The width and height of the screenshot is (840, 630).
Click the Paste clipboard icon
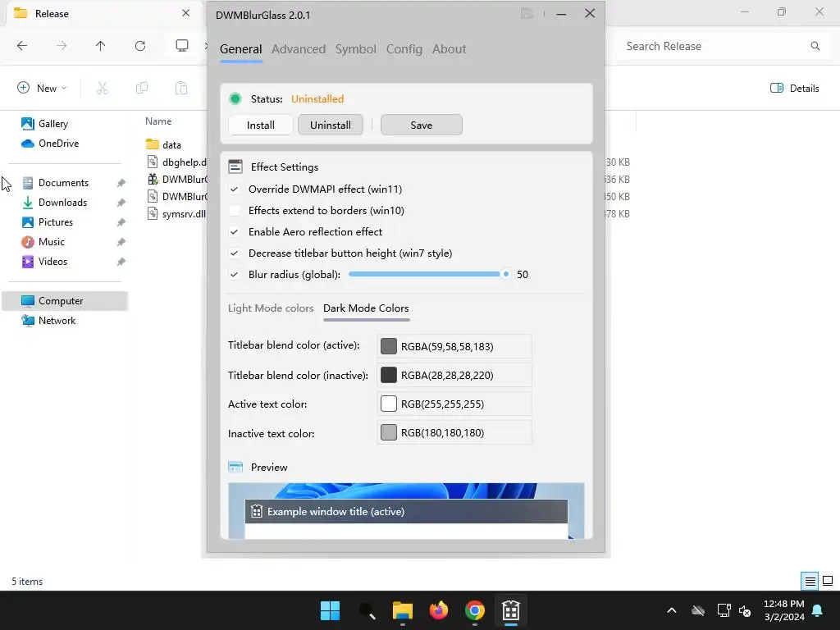tap(181, 88)
